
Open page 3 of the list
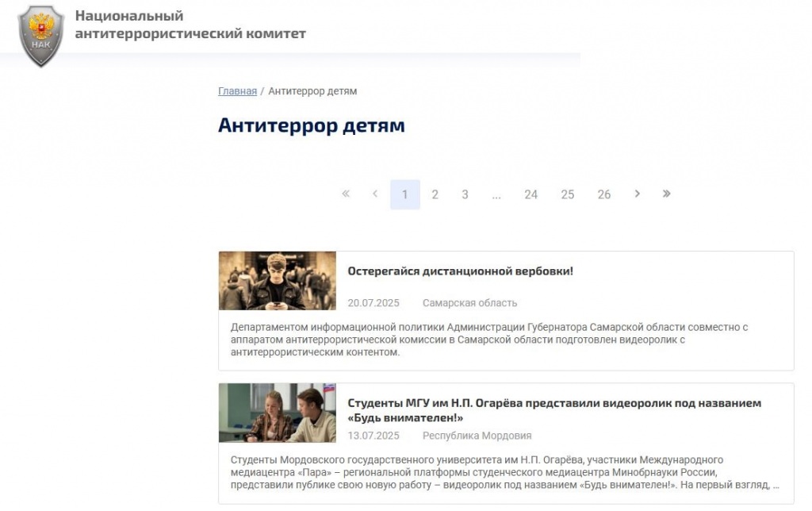pos(465,194)
